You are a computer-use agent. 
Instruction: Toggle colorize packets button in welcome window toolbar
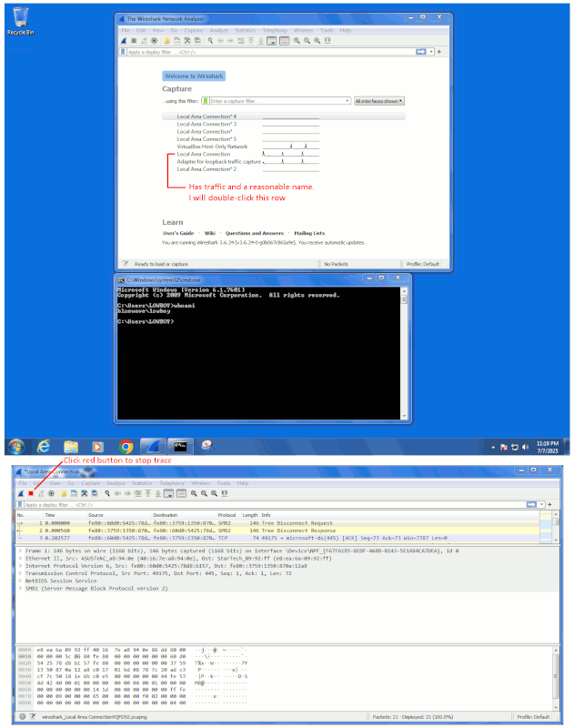coord(285,41)
